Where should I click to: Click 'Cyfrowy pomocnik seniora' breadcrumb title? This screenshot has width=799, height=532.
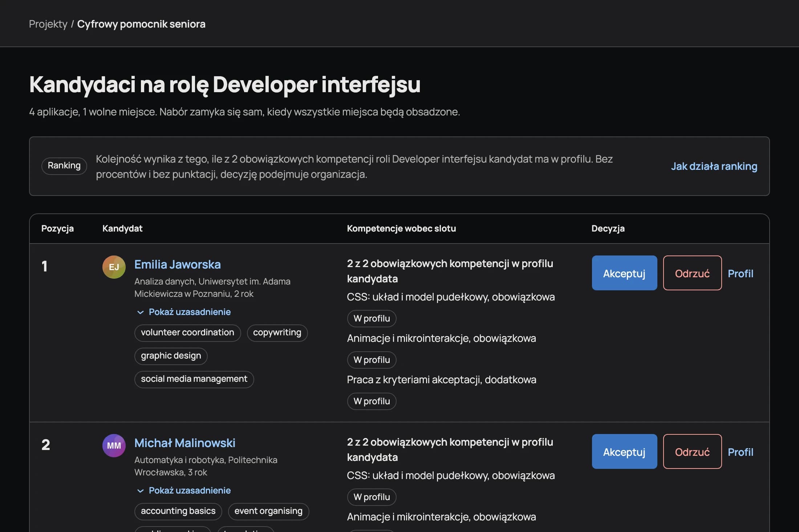click(141, 24)
